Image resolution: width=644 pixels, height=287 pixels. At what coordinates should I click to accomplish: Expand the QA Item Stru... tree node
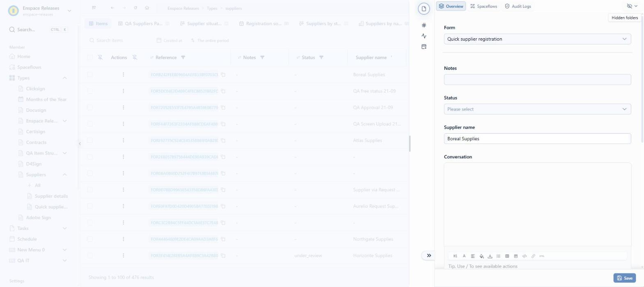(x=64, y=153)
